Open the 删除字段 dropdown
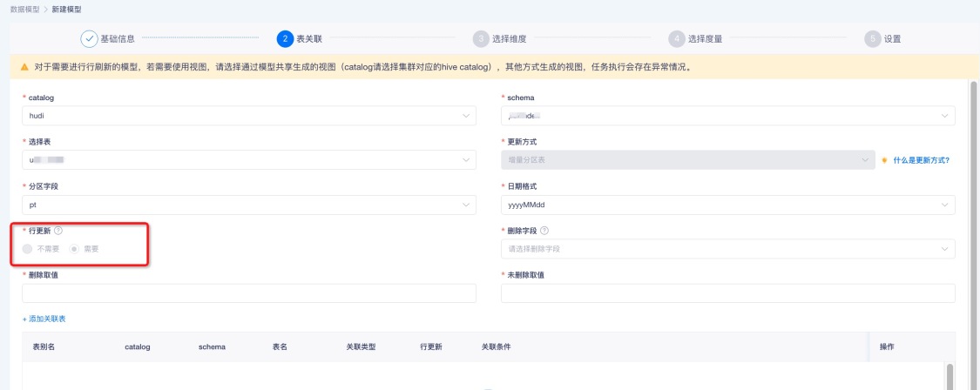Viewport: 980px width, 390px height. click(728, 249)
